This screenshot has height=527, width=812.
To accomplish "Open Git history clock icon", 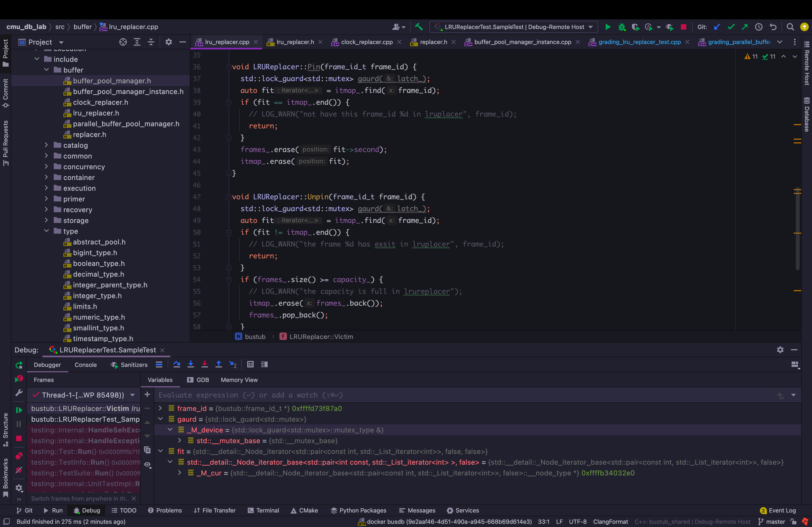I will point(759,27).
